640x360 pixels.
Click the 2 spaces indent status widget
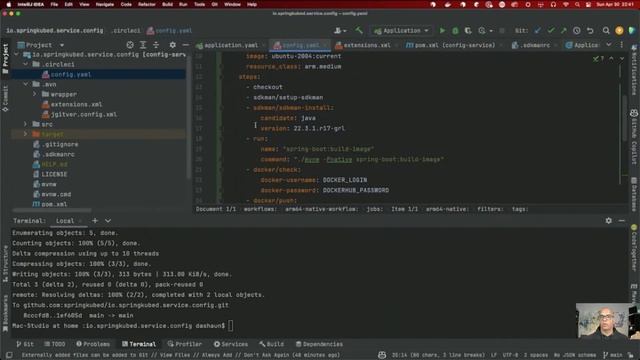(x=536, y=355)
